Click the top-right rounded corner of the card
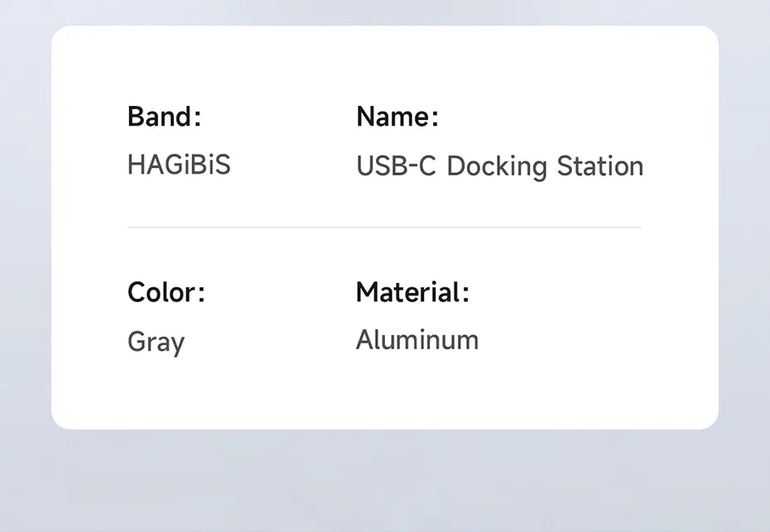 [710, 35]
